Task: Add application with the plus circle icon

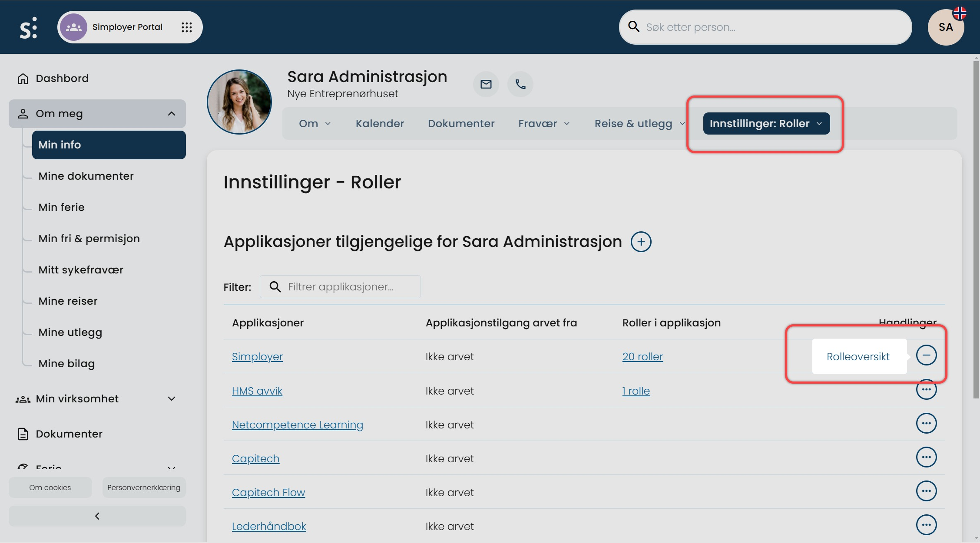Action: tap(641, 242)
